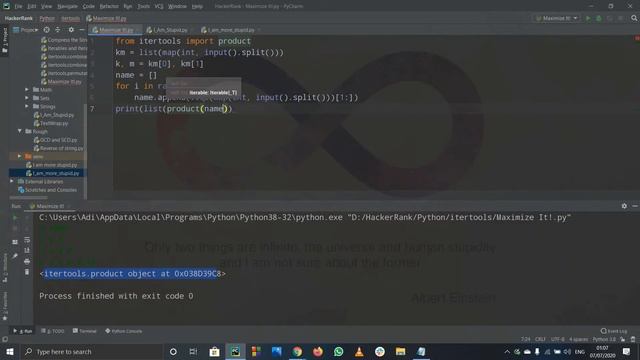Click UTF-8 encoding in status bar

[558, 339]
